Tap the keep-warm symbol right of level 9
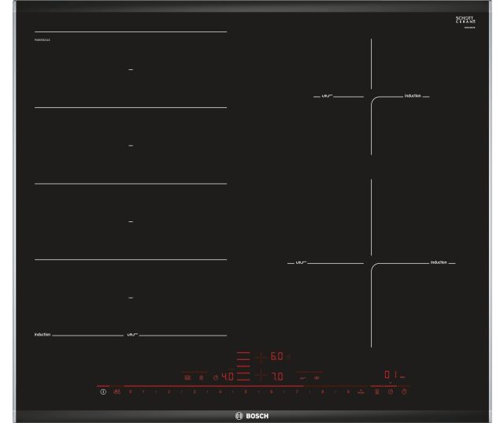 click(x=361, y=391)
